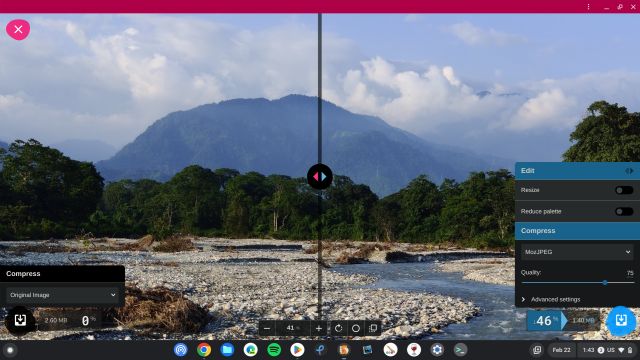This screenshot has height=360, width=640.
Task: Click the Resize label
Action: coord(530,190)
